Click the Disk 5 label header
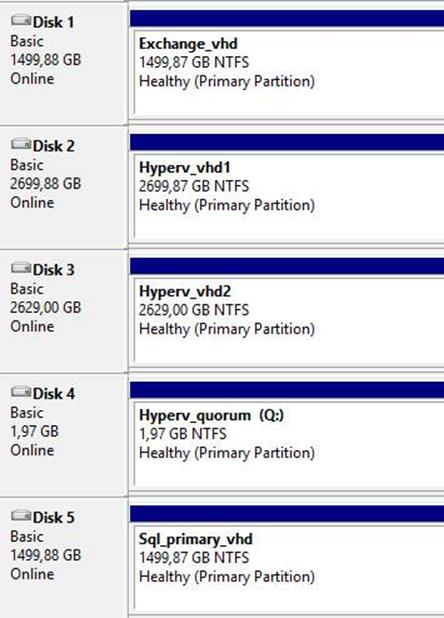The width and height of the screenshot is (444, 618). [x=54, y=517]
